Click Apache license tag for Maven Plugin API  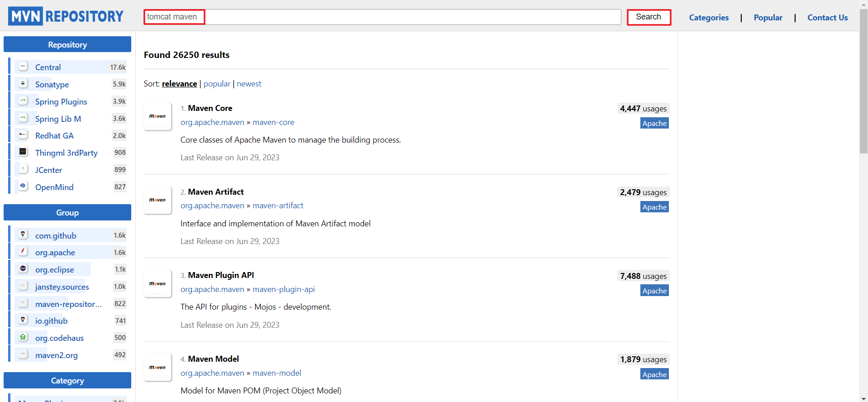tap(654, 291)
